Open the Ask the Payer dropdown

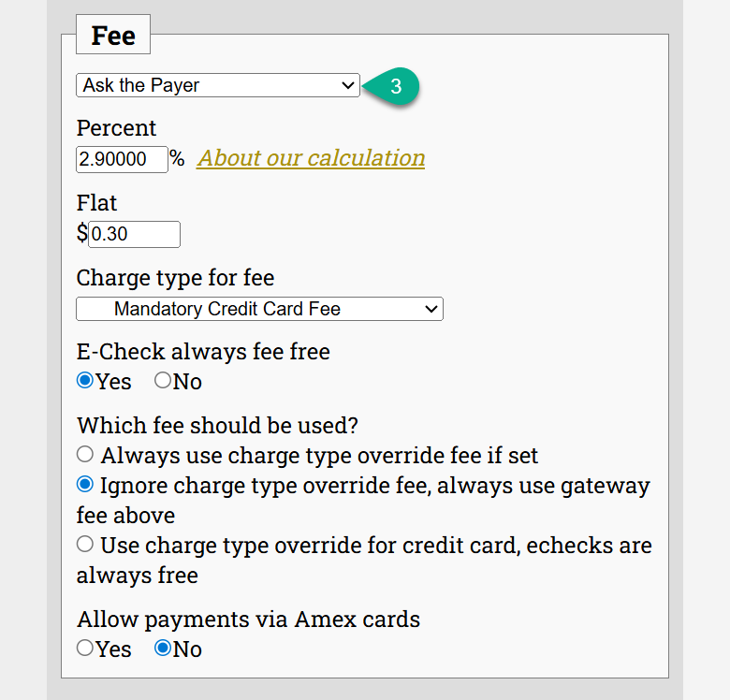[x=217, y=85]
